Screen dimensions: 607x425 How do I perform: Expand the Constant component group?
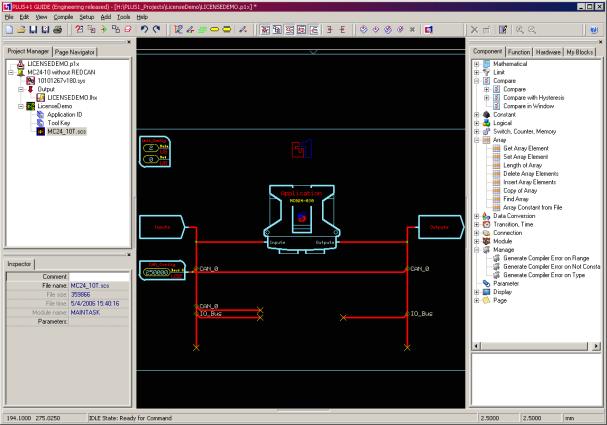477,115
